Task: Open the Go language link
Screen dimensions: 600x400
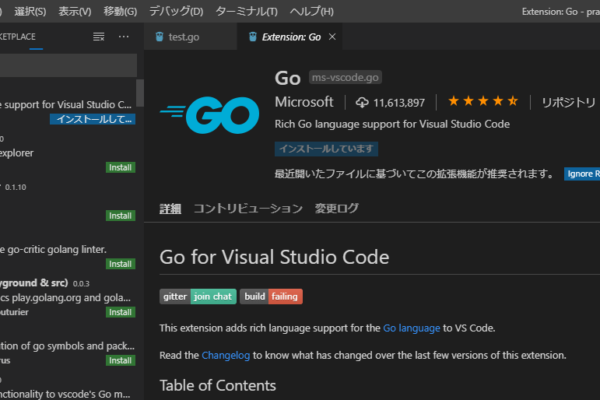Action: 411,328
